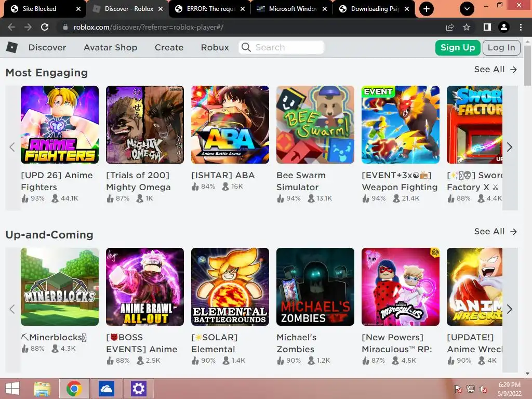Open the Avatar Shop menu item
The image size is (532, 399).
pyautogui.click(x=110, y=47)
